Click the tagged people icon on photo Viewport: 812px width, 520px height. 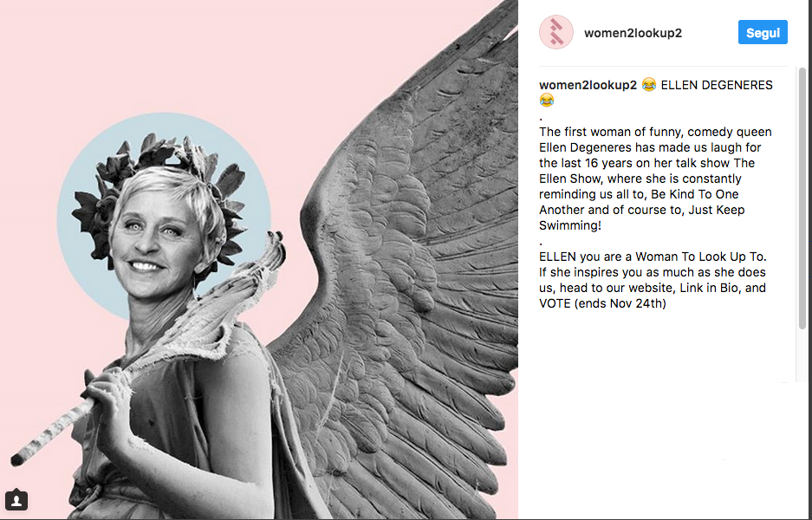click(16, 500)
